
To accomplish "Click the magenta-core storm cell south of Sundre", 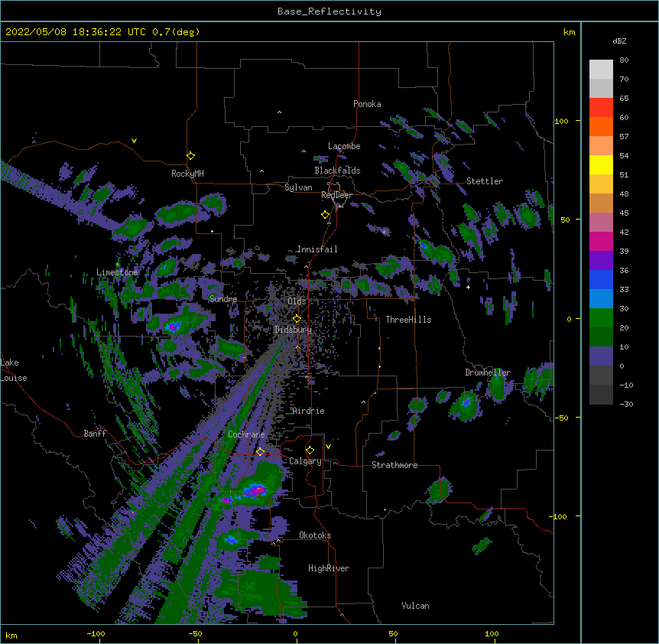I will click(173, 326).
